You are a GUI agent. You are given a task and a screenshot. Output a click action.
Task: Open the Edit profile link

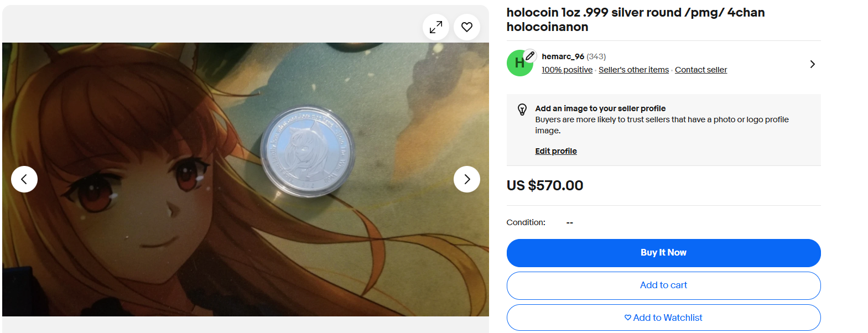(x=556, y=151)
